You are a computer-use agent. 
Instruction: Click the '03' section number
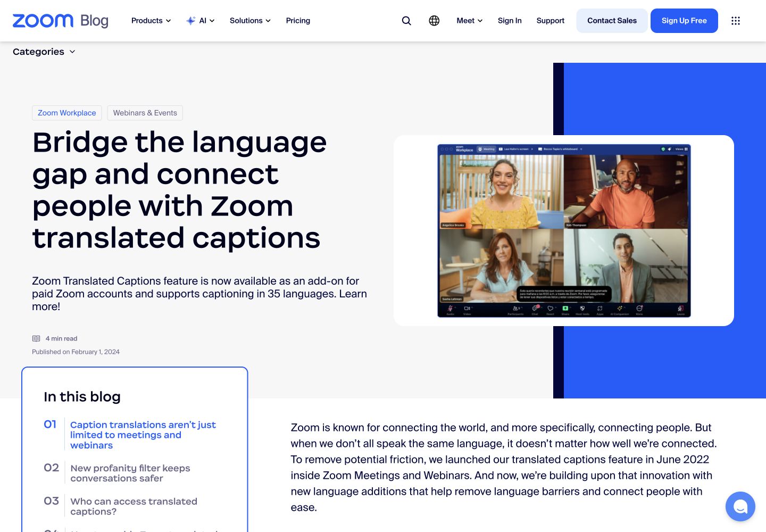(x=51, y=501)
